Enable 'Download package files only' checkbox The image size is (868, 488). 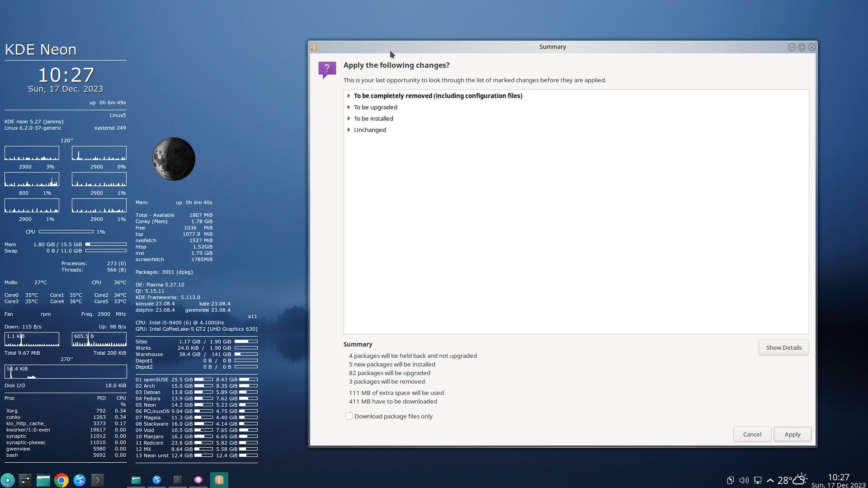pos(349,416)
